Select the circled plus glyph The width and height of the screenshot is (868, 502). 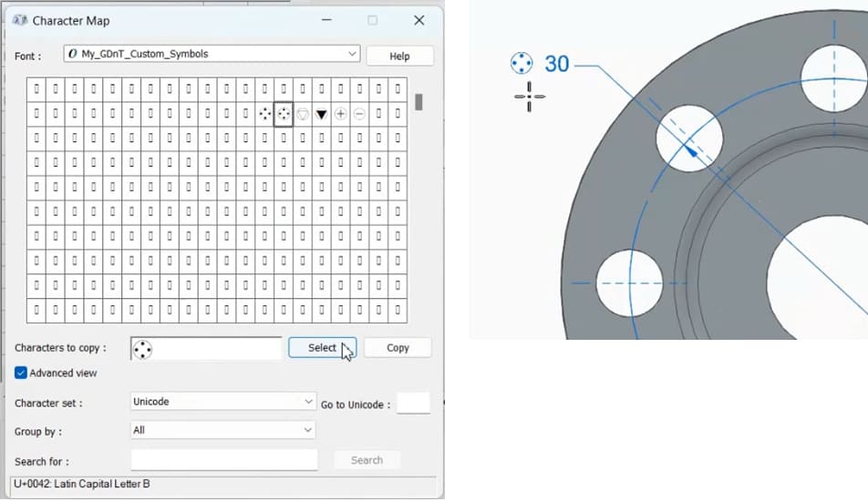pos(341,114)
